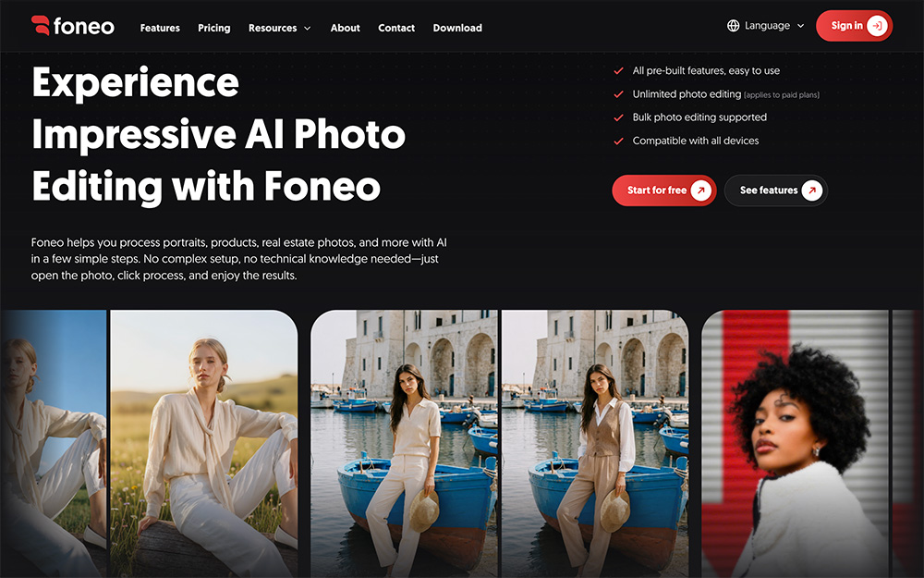Image resolution: width=924 pixels, height=578 pixels.
Task: Click 'Compatible with all devices' text
Action: click(x=696, y=141)
